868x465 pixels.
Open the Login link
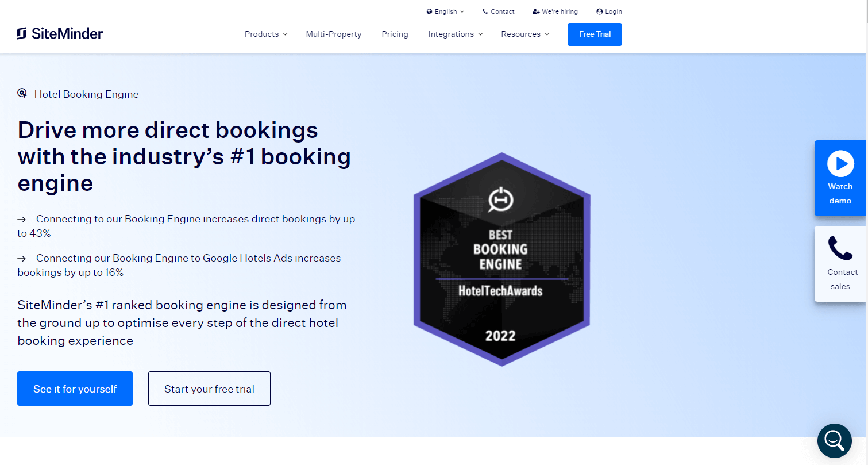(614, 11)
